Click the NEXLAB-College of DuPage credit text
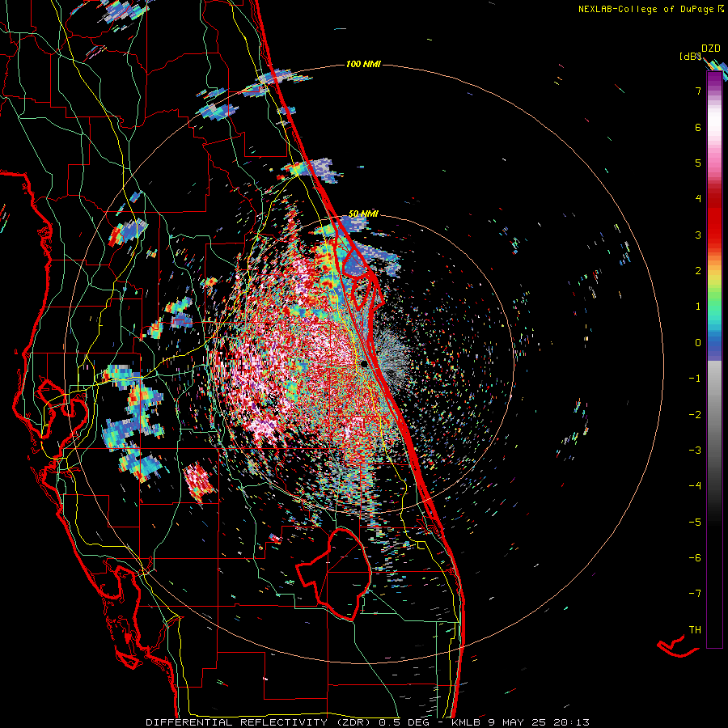Image resolution: width=728 pixels, height=728 pixels. pyautogui.click(x=650, y=9)
